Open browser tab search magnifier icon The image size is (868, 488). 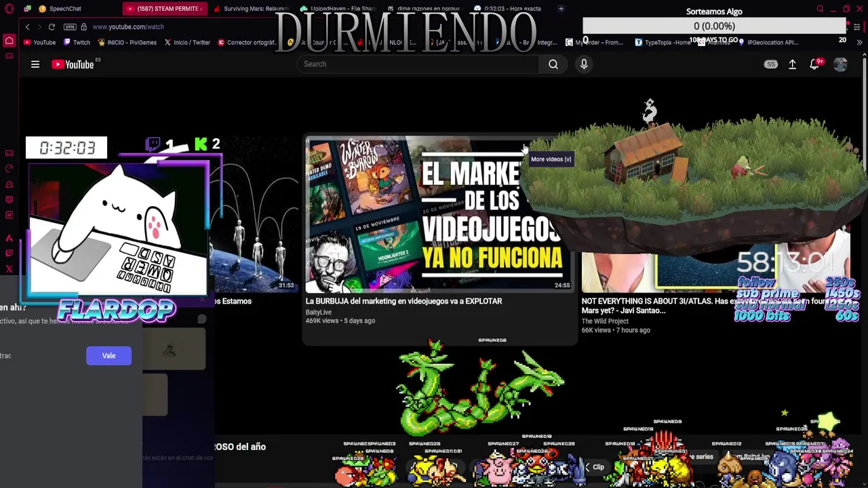pyautogui.click(x=820, y=9)
